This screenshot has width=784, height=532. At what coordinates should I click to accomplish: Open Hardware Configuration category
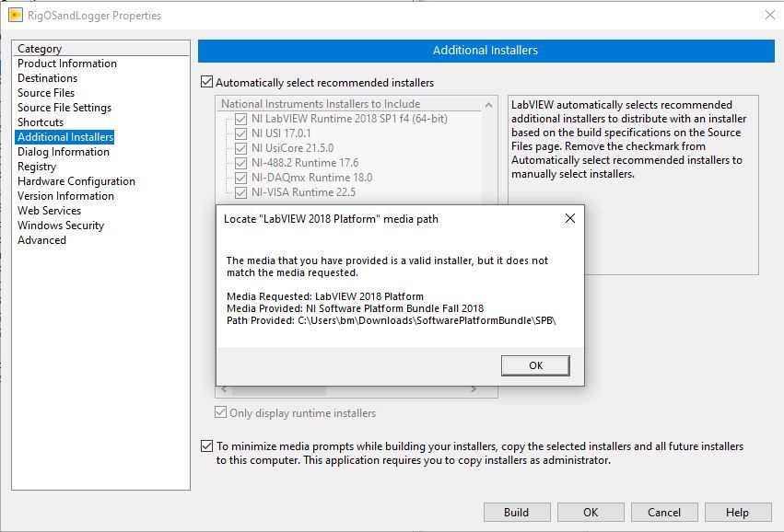click(x=76, y=181)
